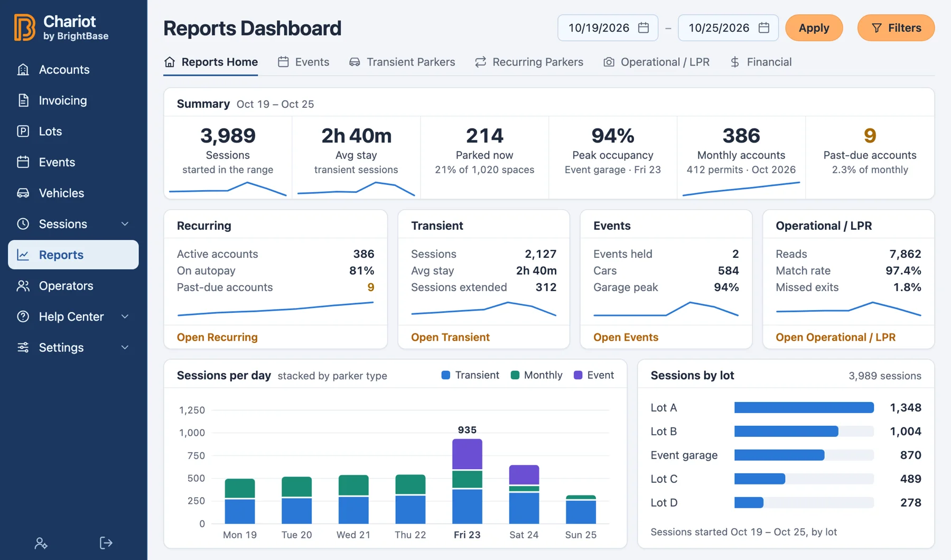Screen dimensions: 951x560
Task: Click the Event garage sessions bar
Action: pos(779,455)
